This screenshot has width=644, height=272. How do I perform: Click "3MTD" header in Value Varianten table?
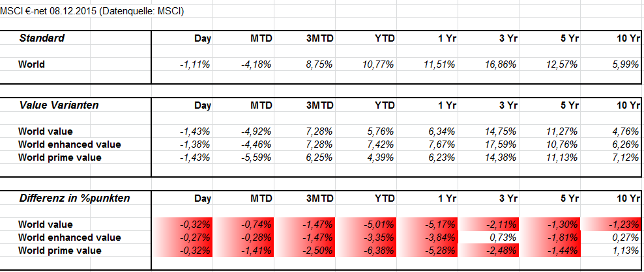tap(319, 105)
